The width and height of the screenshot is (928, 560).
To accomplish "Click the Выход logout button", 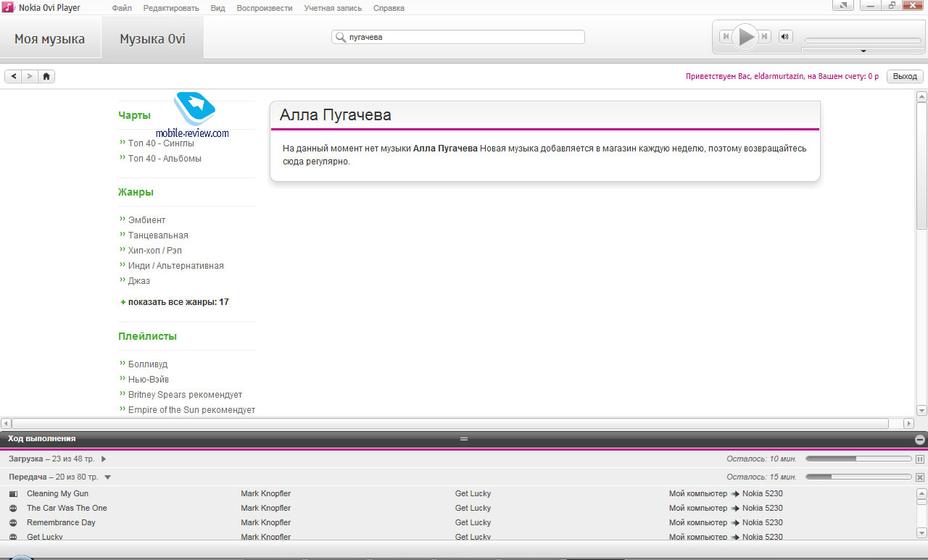I will click(x=905, y=76).
